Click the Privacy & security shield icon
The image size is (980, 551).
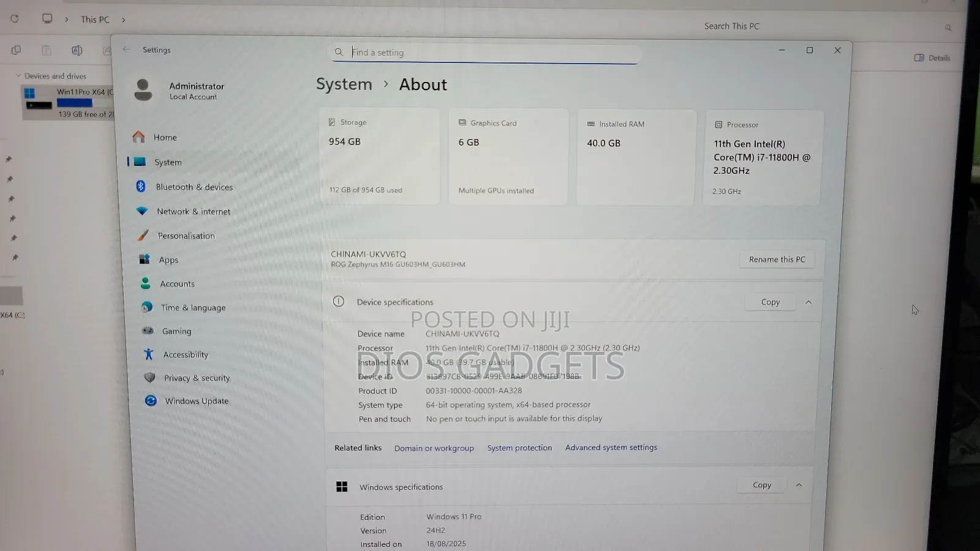click(150, 377)
